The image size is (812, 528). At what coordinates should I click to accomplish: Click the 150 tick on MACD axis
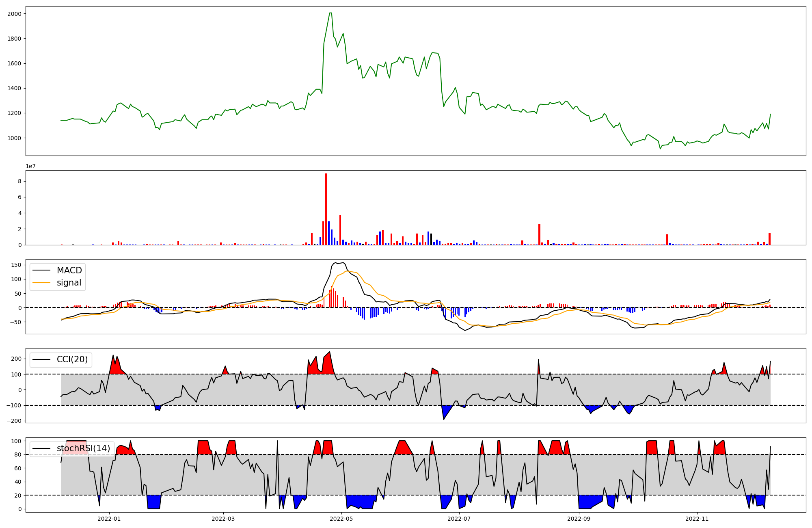(16, 265)
